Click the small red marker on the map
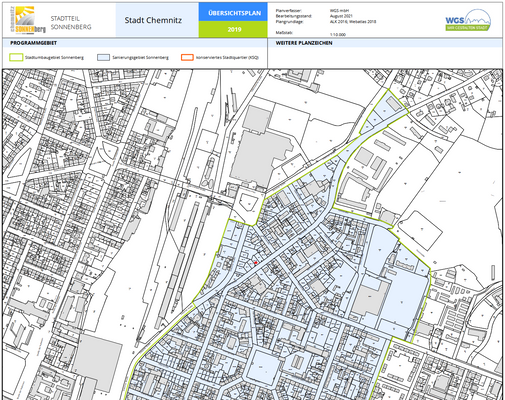The width and height of the screenshot is (505, 400). [256, 263]
